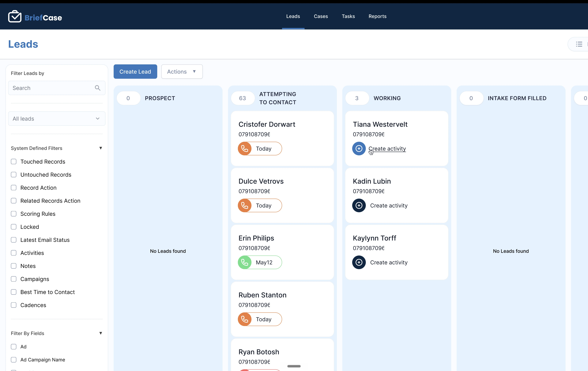This screenshot has width=588, height=371.
Task: Collapse the System Defined Filters section
Action: pos(101,148)
